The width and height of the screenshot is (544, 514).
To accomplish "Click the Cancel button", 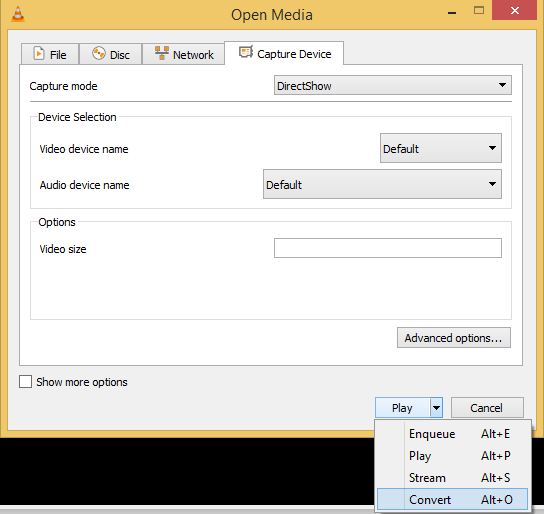I will 487,408.
